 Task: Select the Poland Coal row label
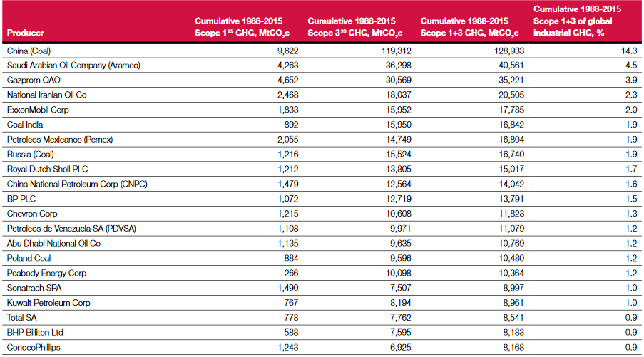coord(29,258)
